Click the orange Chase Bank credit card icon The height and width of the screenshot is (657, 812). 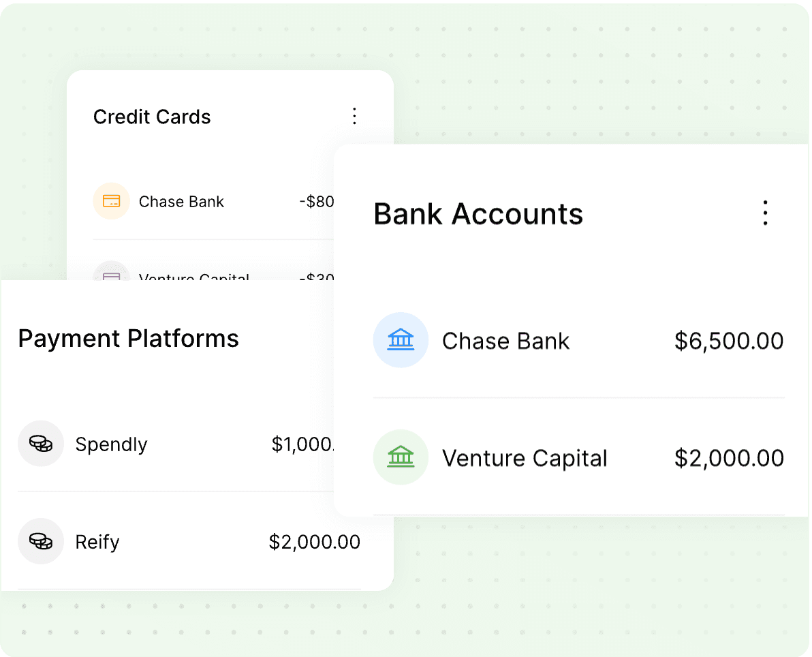click(x=111, y=201)
